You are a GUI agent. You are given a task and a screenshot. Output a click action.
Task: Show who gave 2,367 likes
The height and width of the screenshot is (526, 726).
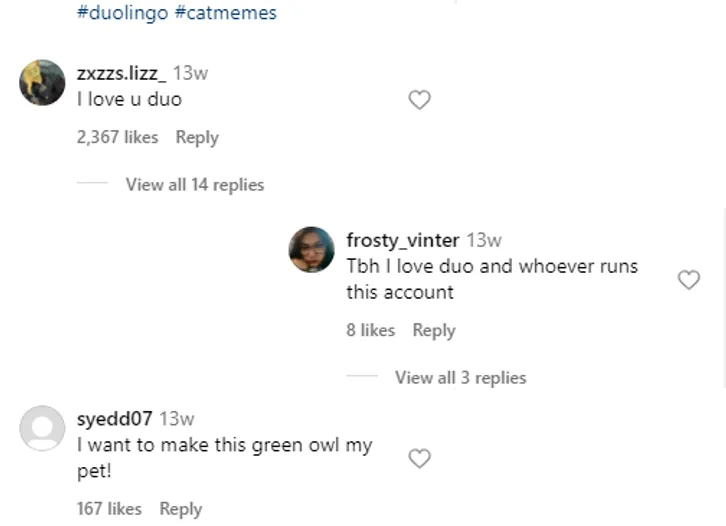click(x=117, y=138)
